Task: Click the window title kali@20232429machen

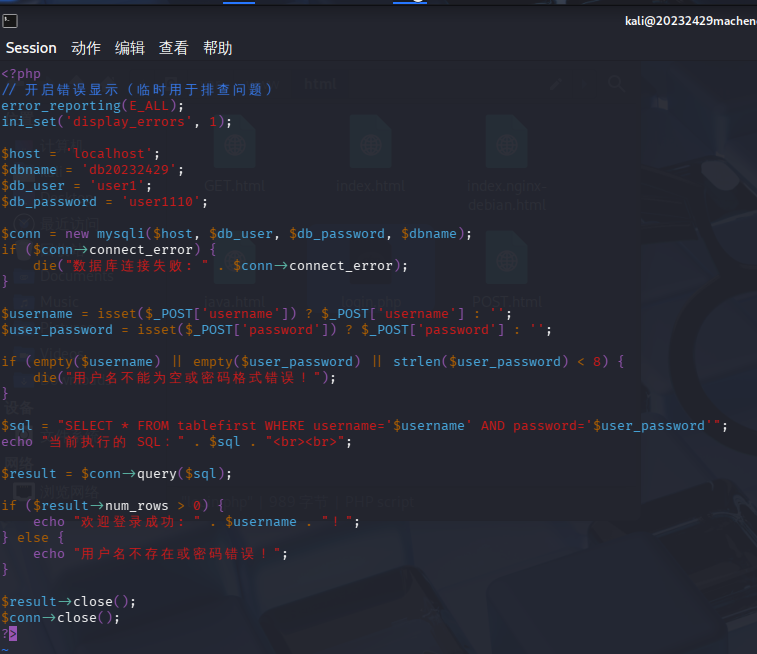Action: (690, 21)
